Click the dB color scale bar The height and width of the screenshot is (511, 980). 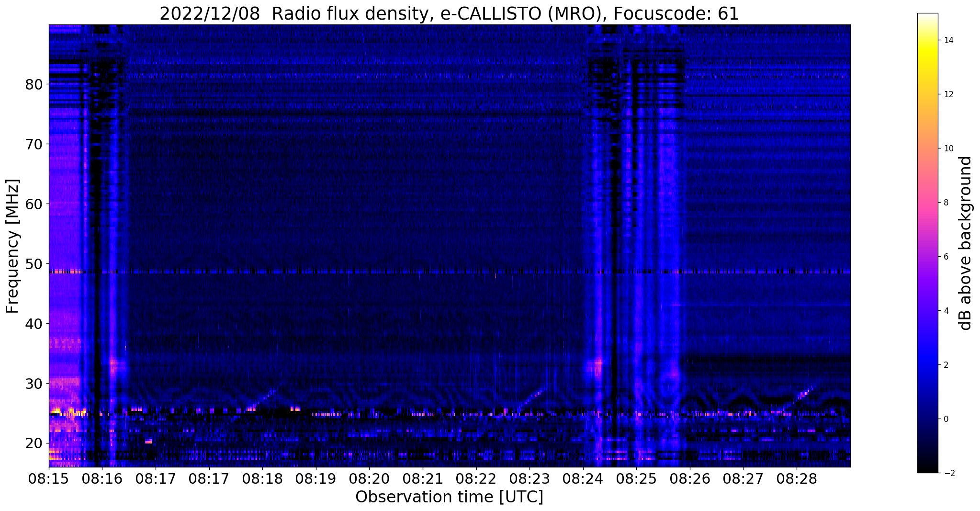[x=928, y=243]
